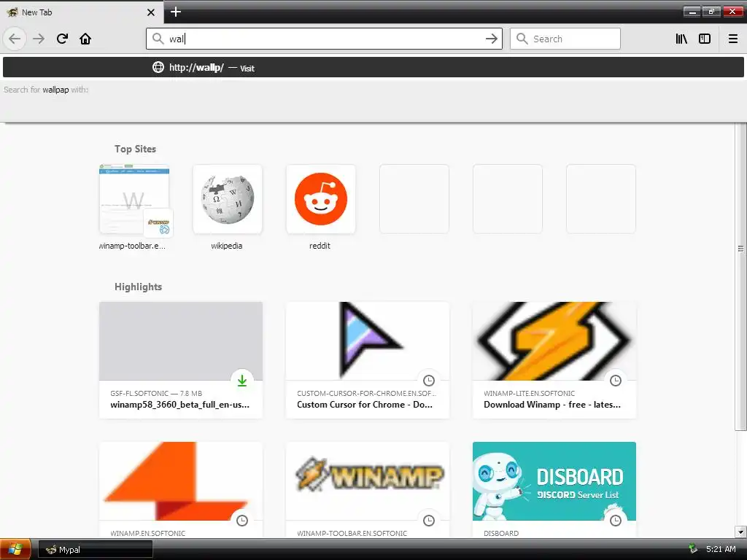
Task: Open the hamburger application menu
Action: click(733, 39)
